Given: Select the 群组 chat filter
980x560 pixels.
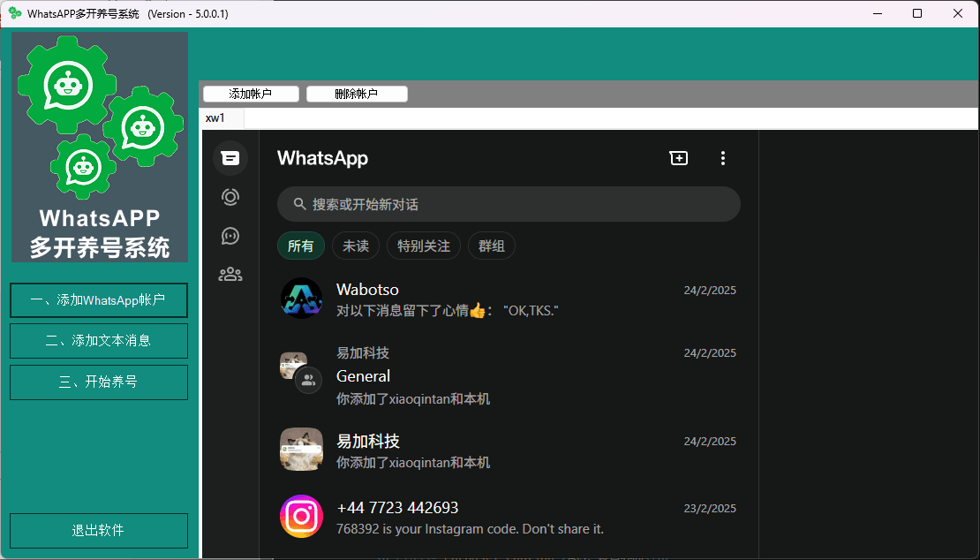Looking at the screenshot, I should [x=491, y=246].
